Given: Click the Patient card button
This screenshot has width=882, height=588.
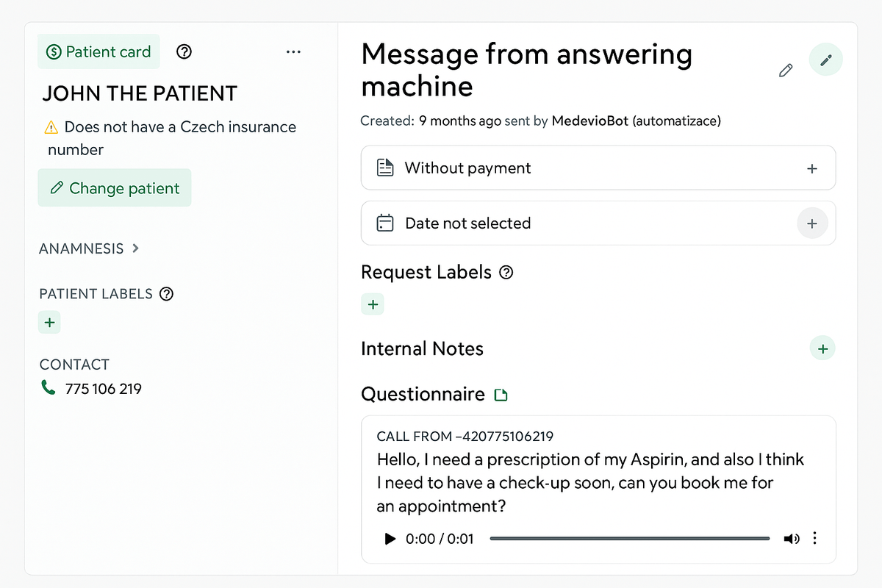Looking at the screenshot, I should (x=98, y=51).
